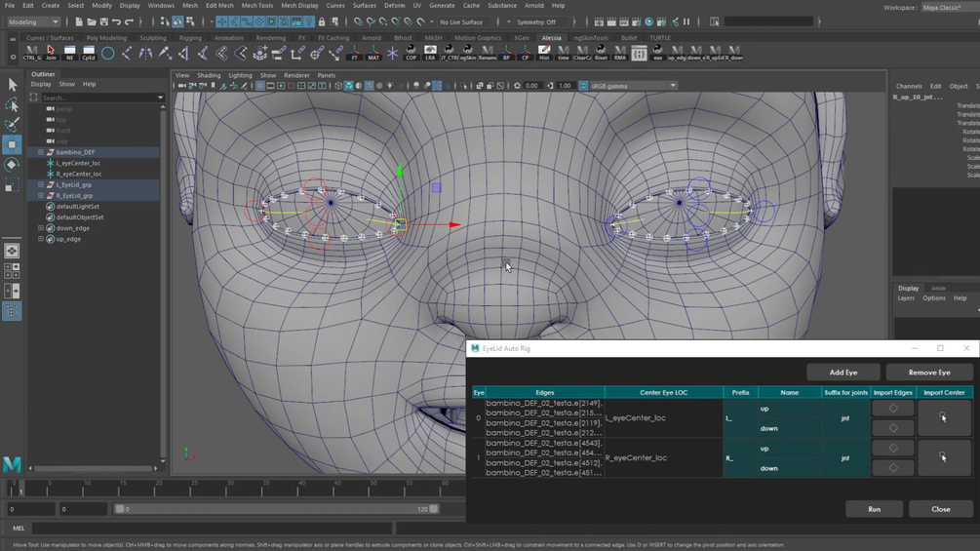This screenshot has height=551, width=980.
Task: Pick the Paint Selection tool
Action: (12, 125)
